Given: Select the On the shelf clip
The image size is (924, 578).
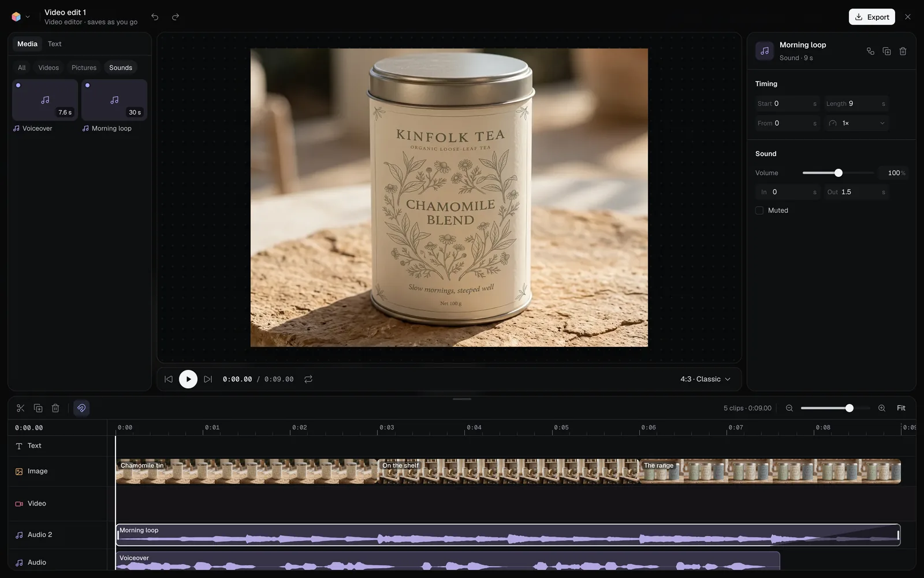Looking at the screenshot, I should point(509,472).
